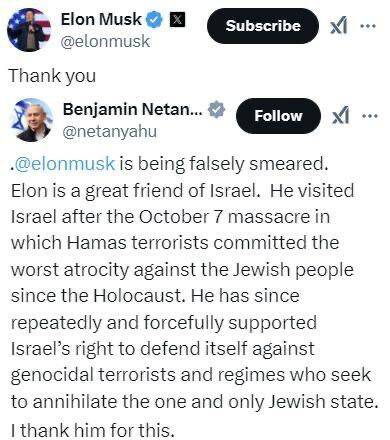Click the Elon Musk display name

(101, 19)
